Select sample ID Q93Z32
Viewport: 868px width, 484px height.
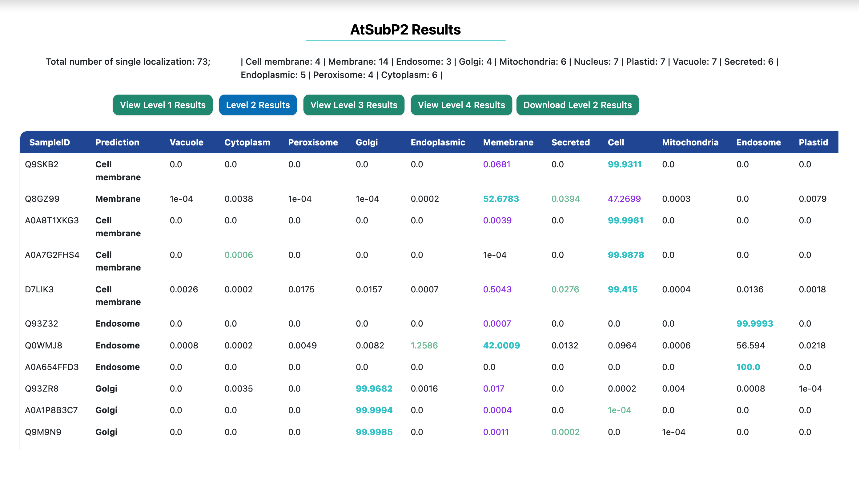click(42, 323)
